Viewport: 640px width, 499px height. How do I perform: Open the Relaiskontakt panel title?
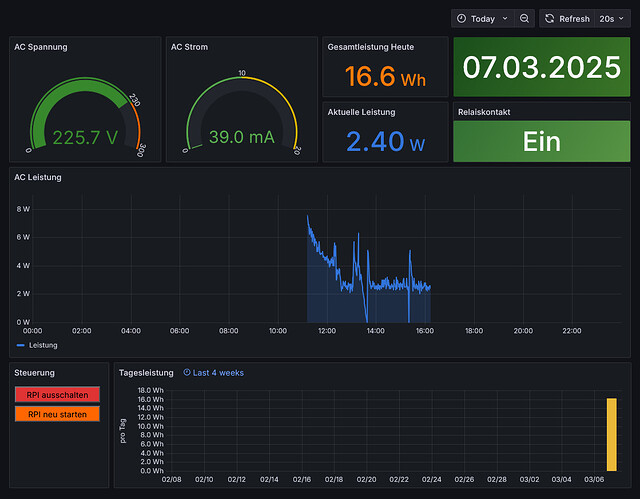coord(484,112)
